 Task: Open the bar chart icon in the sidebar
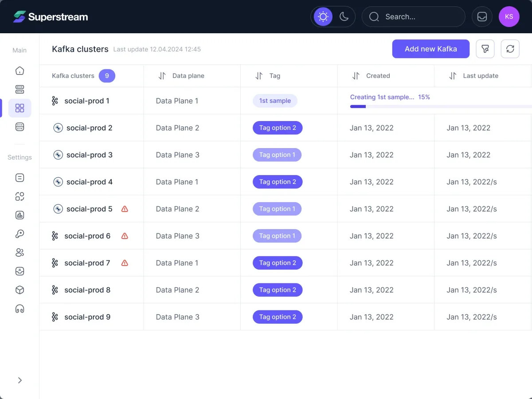point(20,215)
